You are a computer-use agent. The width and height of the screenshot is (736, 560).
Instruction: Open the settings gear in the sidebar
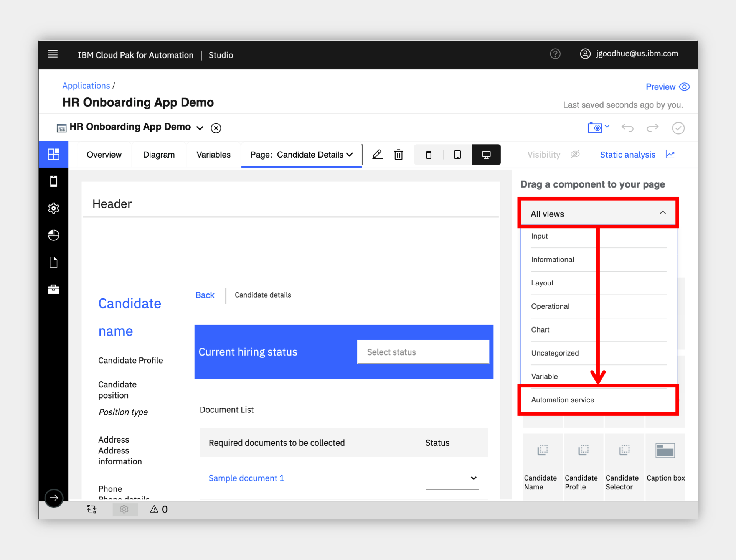[x=54, y=208]
